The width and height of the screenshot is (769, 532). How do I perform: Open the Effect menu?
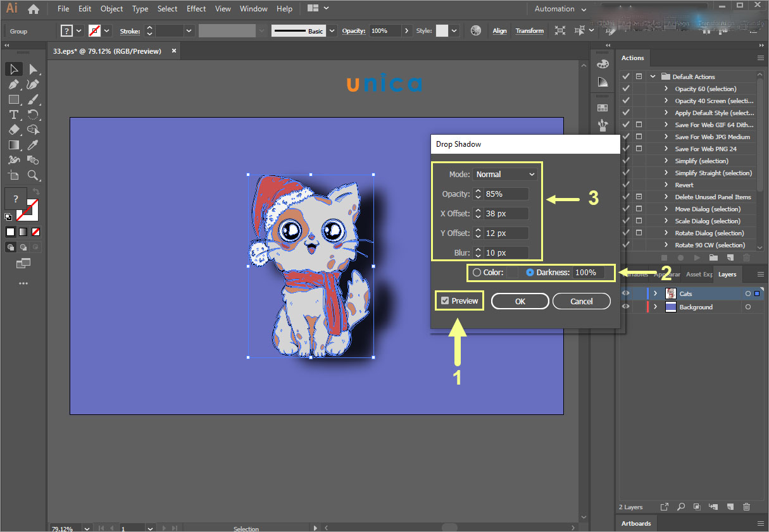(x=196, y=9)
